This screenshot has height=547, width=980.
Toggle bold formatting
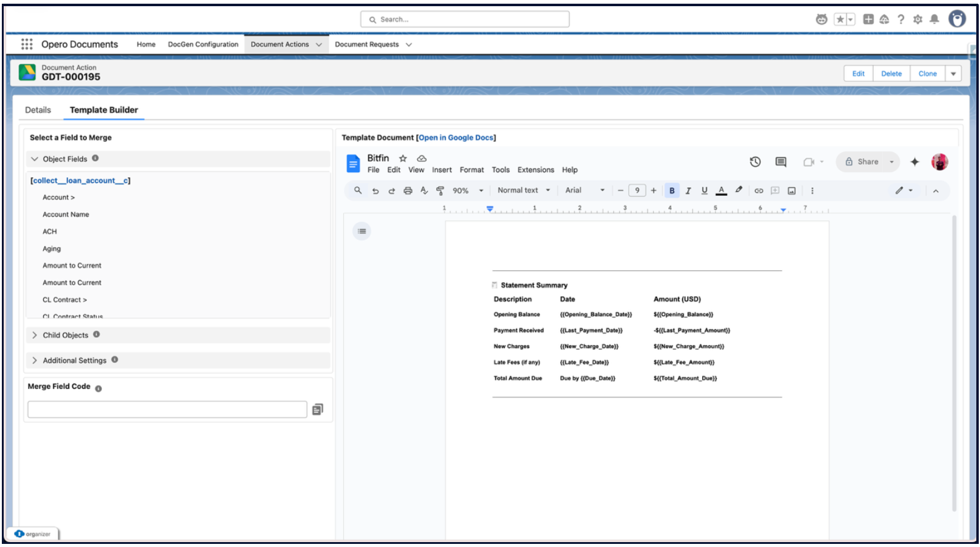671,191
